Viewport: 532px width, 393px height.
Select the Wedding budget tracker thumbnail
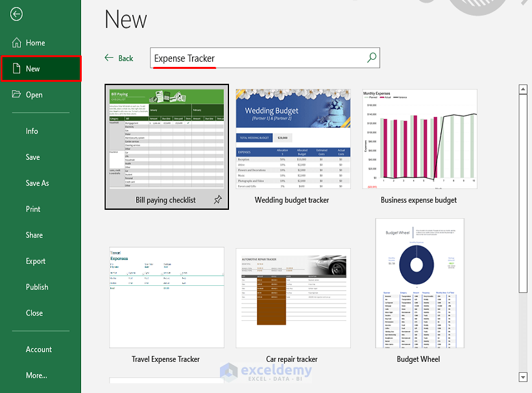293,139
